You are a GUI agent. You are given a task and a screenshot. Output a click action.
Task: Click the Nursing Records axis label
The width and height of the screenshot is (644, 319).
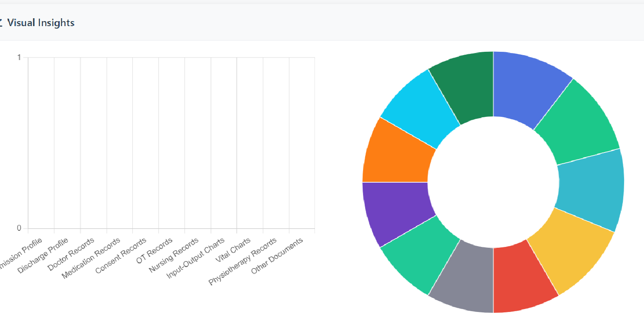coord(174,255)
